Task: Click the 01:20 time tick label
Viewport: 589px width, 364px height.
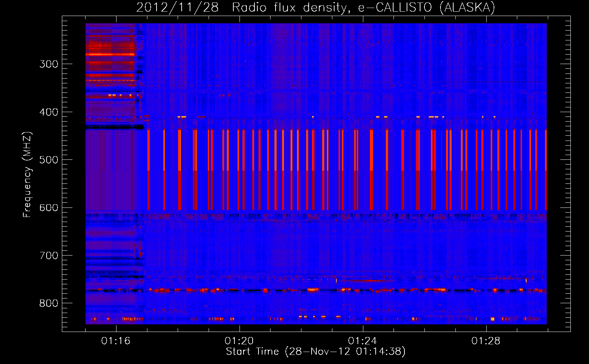Action: 239,341
